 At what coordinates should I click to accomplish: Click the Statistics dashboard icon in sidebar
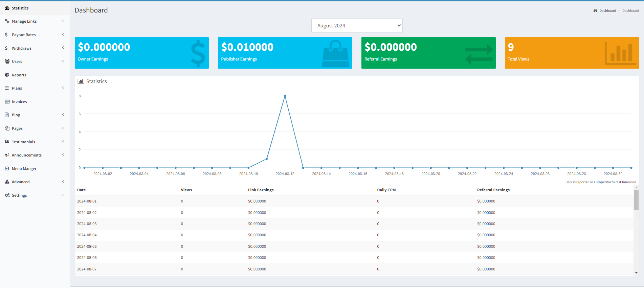click(x=7, y=8)
